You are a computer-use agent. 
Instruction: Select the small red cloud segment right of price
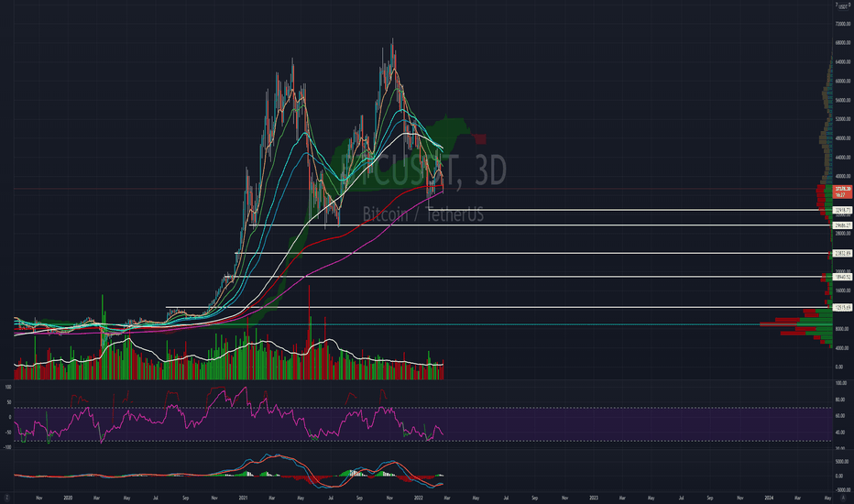(x=480, y=139)
